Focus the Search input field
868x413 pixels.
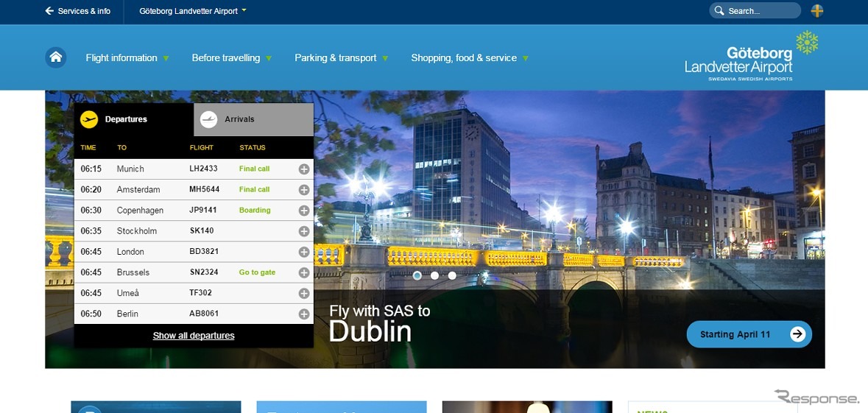(755, 10)
